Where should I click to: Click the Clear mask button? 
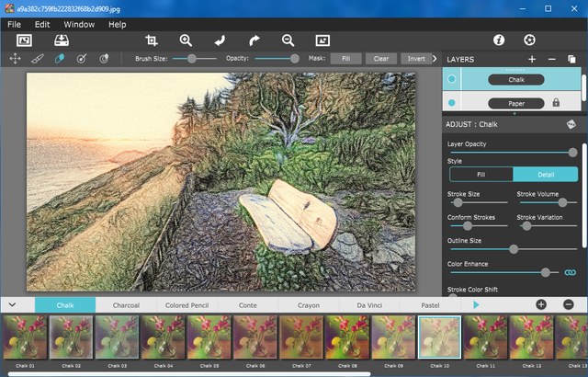pos(379,58)
